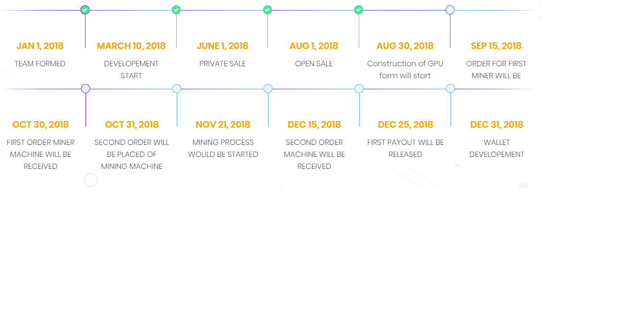Select the MINING PROCESS WOULD BE STARTED text
644x323 pixels.
click(223, 148)
